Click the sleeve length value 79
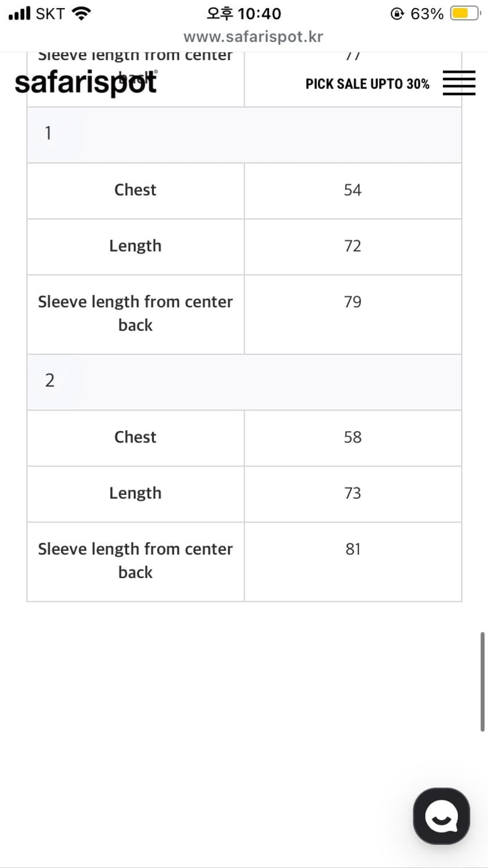 pyautogui.click(x=353, y=302)
